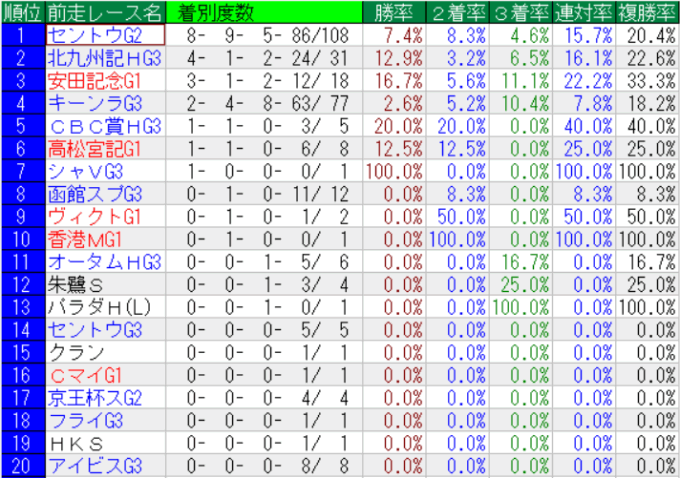Image resolution: width=680 pixels, height=478 pixels.
Task: Click 連対率 value 22.2%
Action: click(588, 81)
